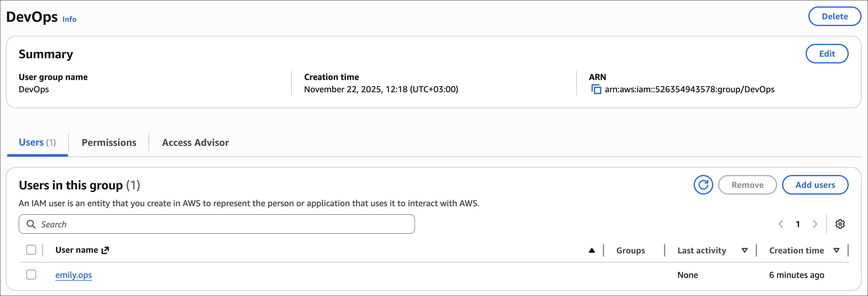Sort by Last activity dropdown arrow
The image size is (868, 296).
click(745, 250)
